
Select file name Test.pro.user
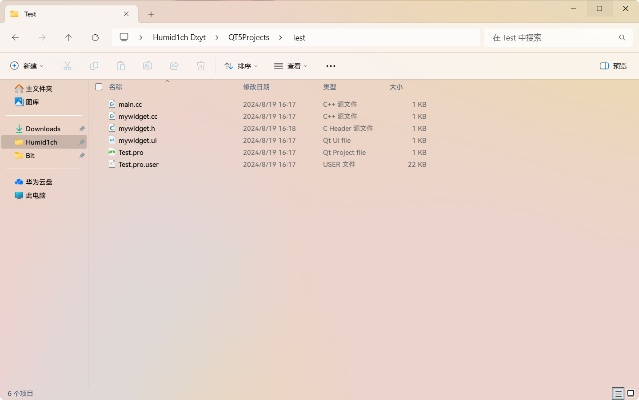tap(138, 164)
